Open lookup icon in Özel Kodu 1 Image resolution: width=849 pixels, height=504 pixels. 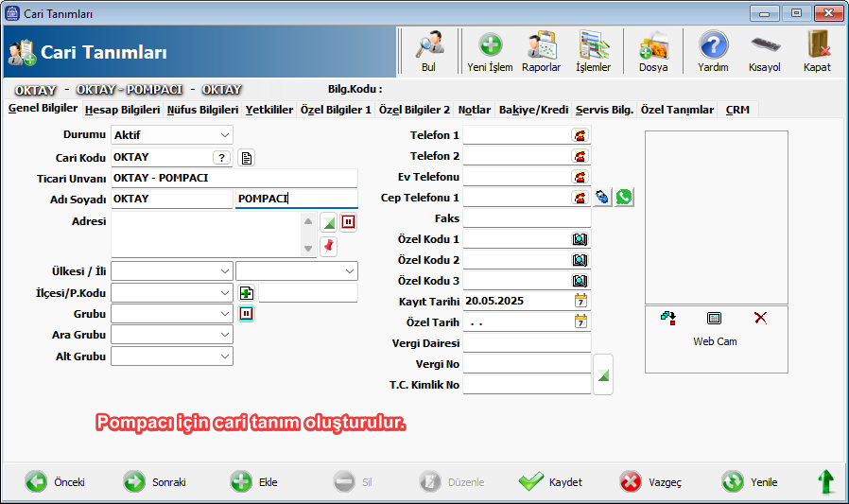pyautogui.click(x=580, y=239)
